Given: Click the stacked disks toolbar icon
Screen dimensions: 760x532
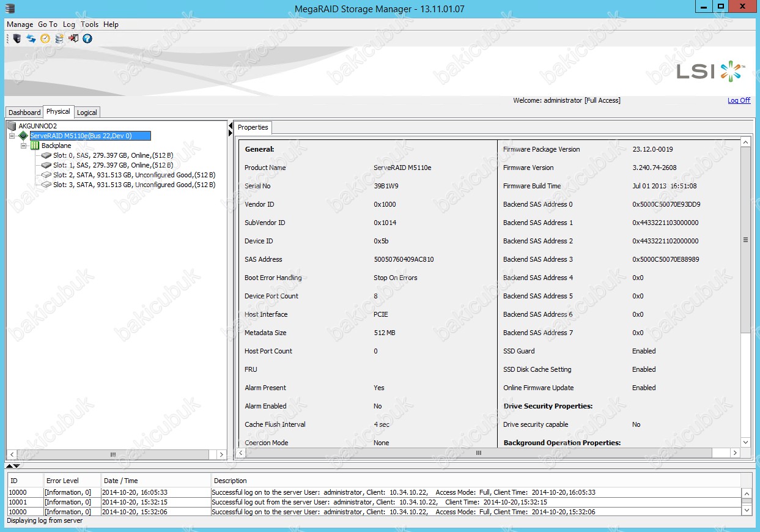Looking at the screenshot, I should (x=59, y=39).
